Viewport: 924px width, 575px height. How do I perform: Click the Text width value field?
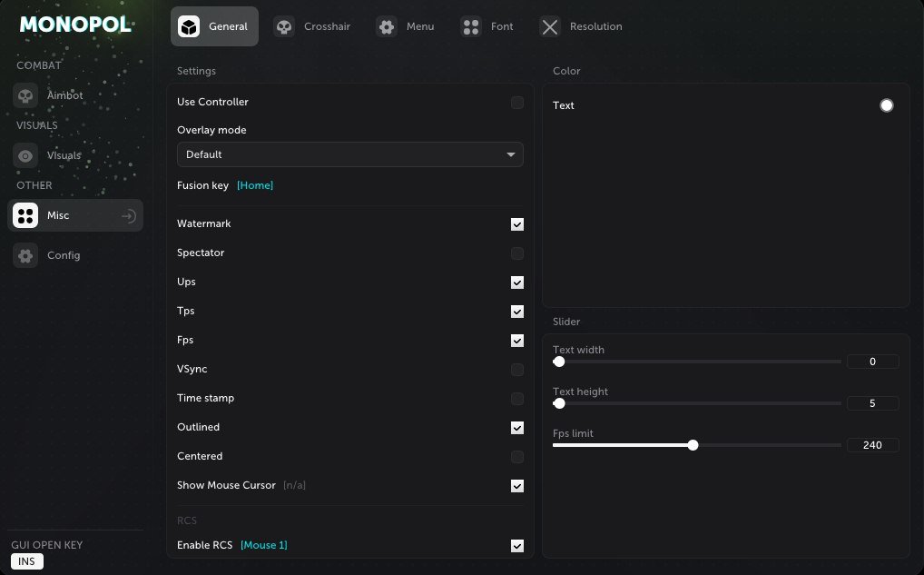[873, 362]
